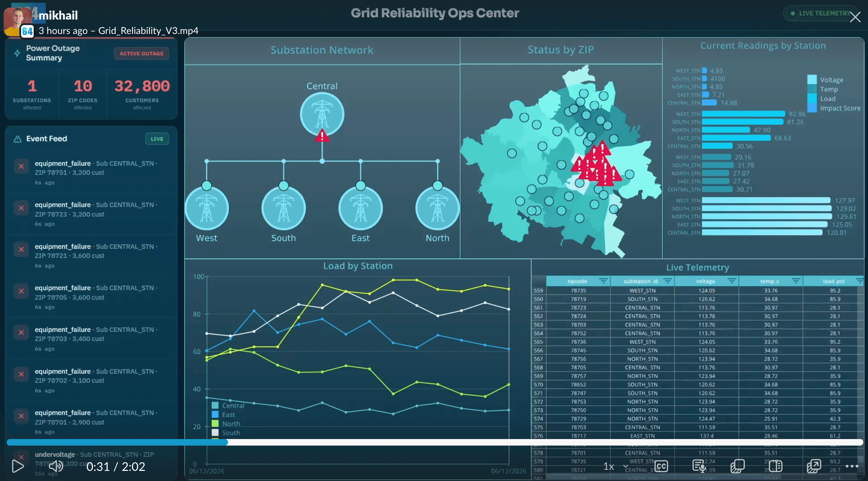Dismiss the ZIP 78751 event X icon

21,166
